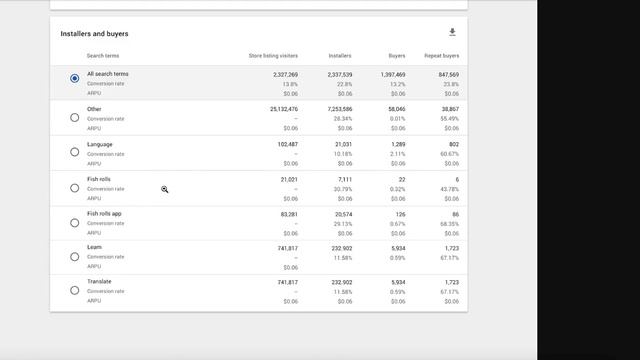Click the 21,021 visitors value in Fish rolls row
The width and height of the screenshot is (640, 360).
coord(289,180)
